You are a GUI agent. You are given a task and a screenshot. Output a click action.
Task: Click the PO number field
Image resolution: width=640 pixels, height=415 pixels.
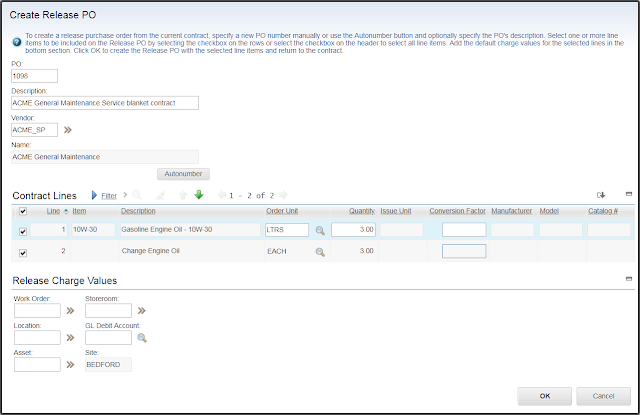[x=34, y=76]
